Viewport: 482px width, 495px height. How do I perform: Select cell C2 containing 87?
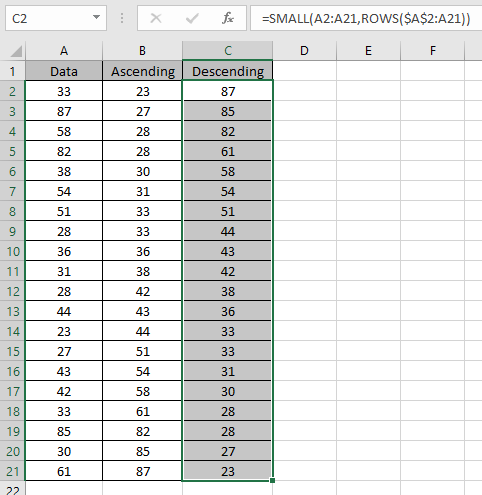pos(228,91)
